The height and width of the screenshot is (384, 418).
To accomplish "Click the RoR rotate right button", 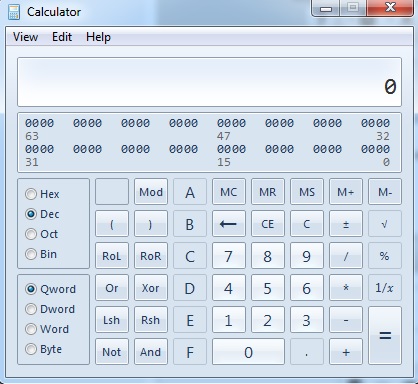I will [x=151, y=256].
